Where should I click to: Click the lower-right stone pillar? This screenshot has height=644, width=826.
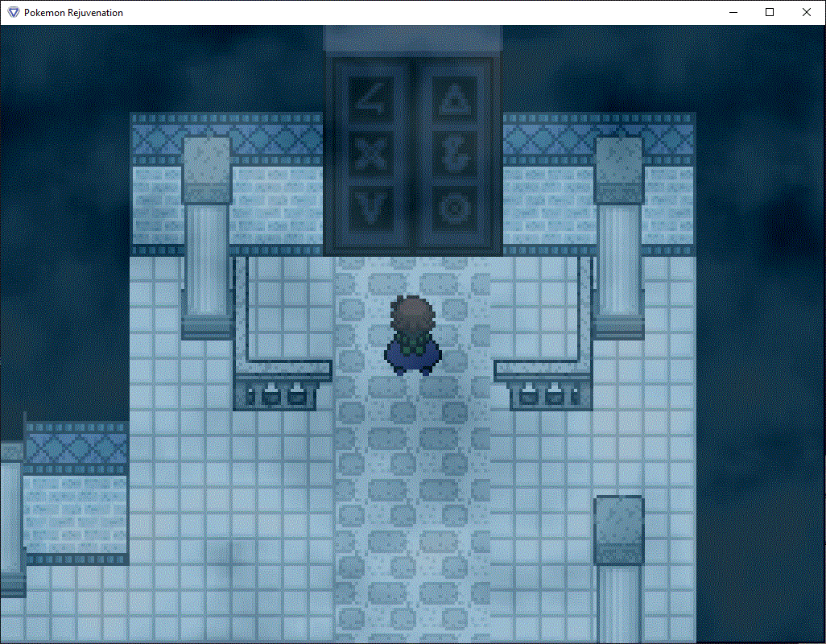point(619,568)
